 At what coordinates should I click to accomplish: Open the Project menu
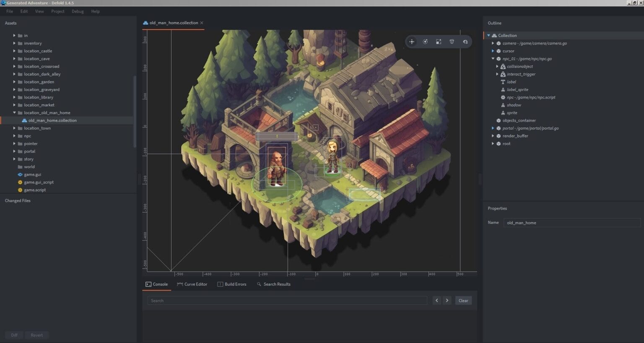coord(58,11)
